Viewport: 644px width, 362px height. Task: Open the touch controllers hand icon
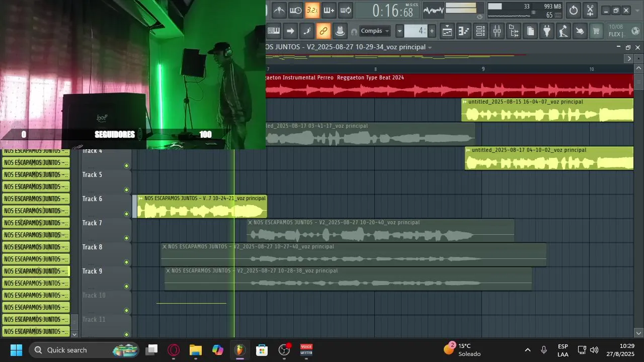tap(580, 31)
